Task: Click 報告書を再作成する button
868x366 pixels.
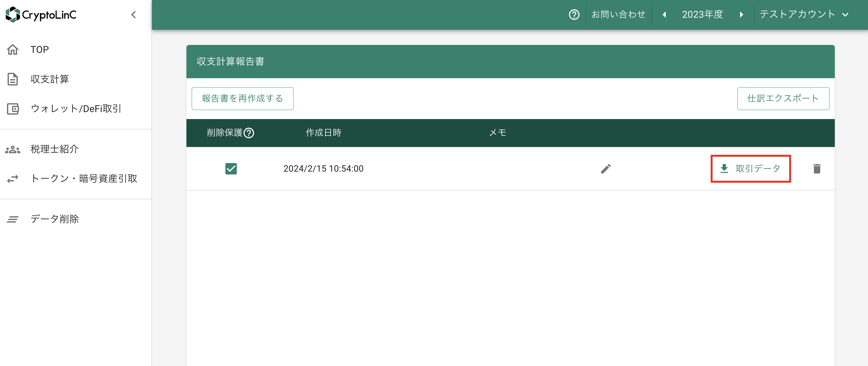Action: [242, 98]
